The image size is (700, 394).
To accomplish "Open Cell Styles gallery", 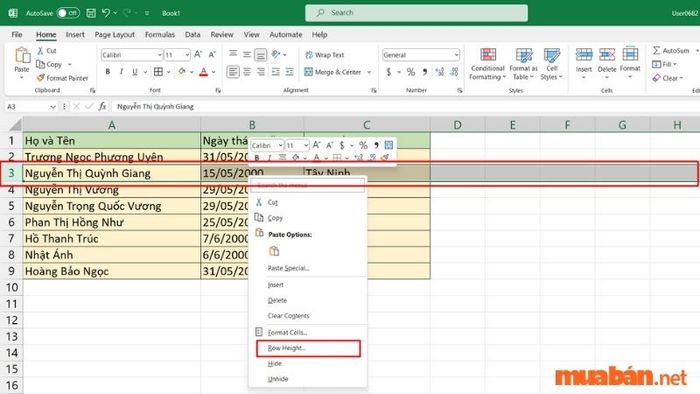I will point(552,64).
